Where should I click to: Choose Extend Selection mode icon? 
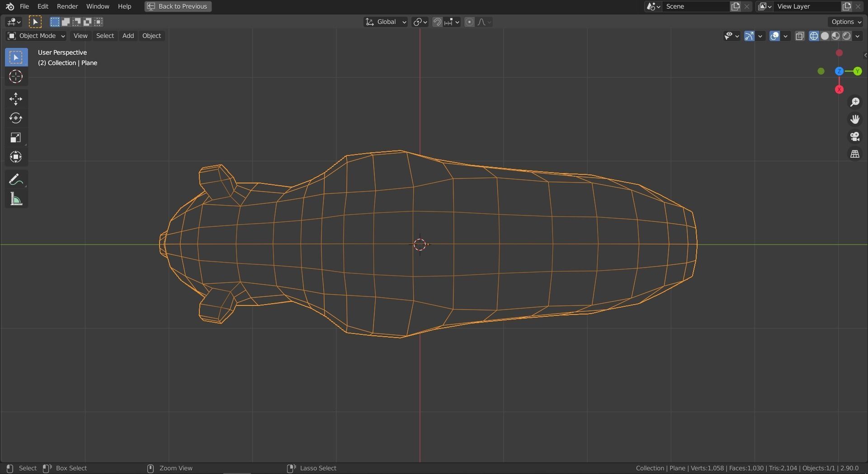tap(66, 22)
